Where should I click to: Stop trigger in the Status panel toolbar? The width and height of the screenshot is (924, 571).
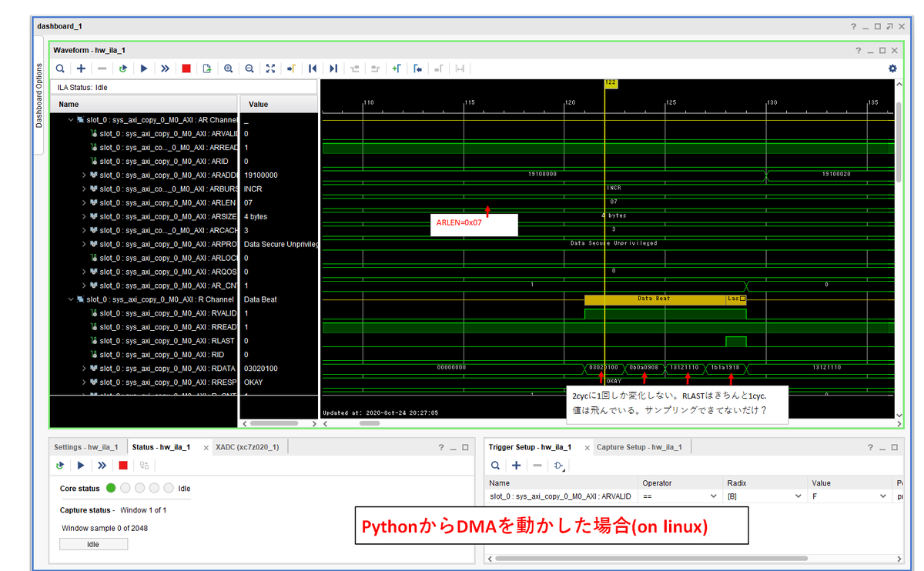[x=123, y=466]
